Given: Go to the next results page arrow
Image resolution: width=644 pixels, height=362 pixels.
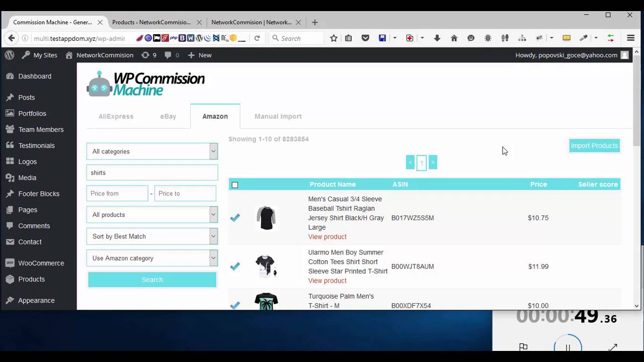Looking at the screenshot, I should 433,162.
